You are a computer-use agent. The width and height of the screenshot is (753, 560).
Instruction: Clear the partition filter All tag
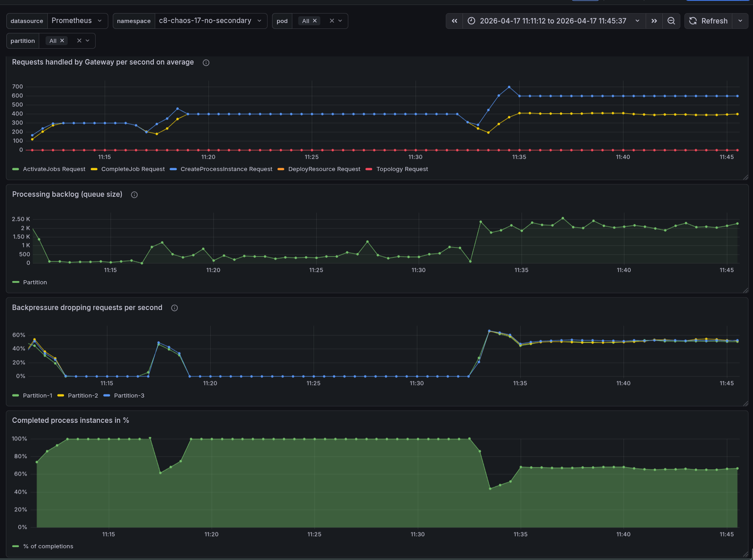[62, 41]
